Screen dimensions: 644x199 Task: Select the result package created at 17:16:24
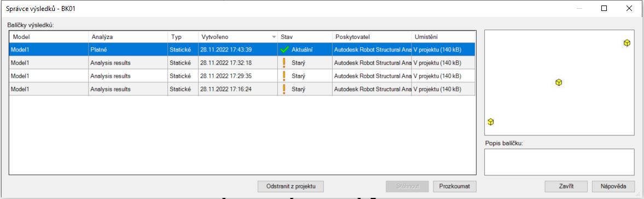(x=242, y=89)
